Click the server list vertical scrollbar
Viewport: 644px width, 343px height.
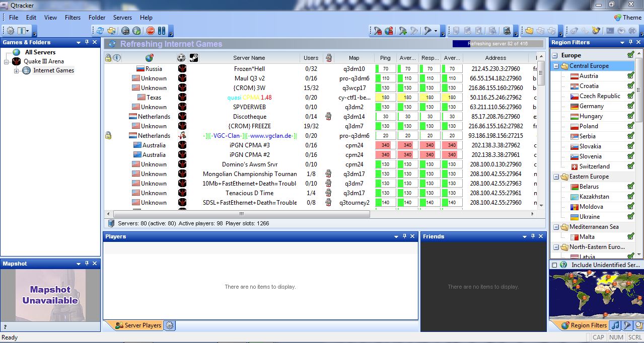click(541, 131)
